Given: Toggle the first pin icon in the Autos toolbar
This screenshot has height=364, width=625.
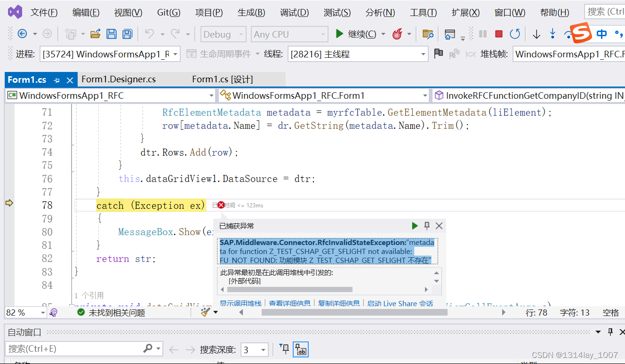Looking at the screenshot, I should tap(284, 349).
